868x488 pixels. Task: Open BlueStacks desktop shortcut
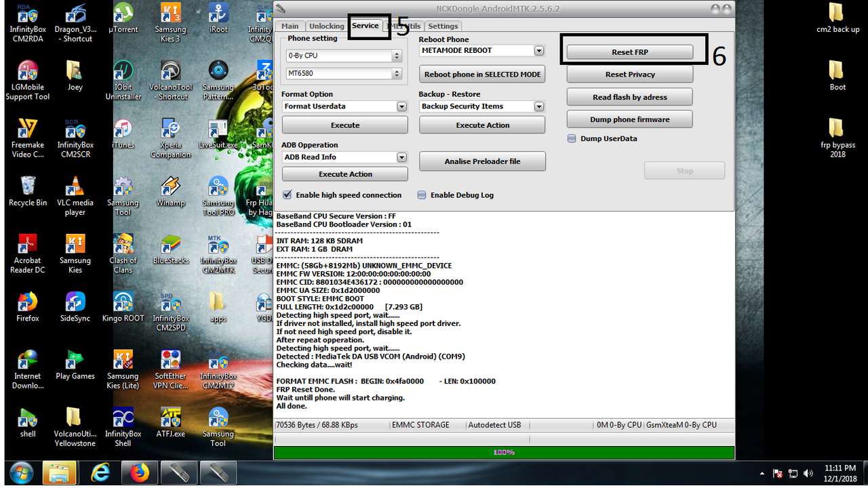point(170,249)
